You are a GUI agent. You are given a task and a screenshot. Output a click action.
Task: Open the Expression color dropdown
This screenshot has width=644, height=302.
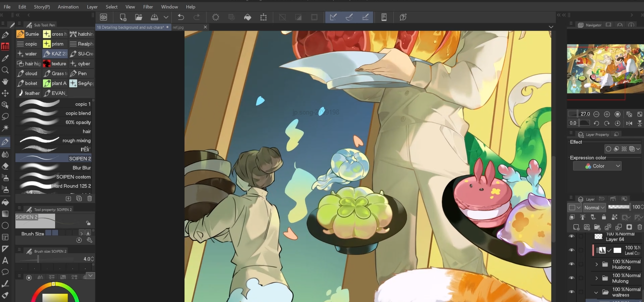[x=597, y=166]
